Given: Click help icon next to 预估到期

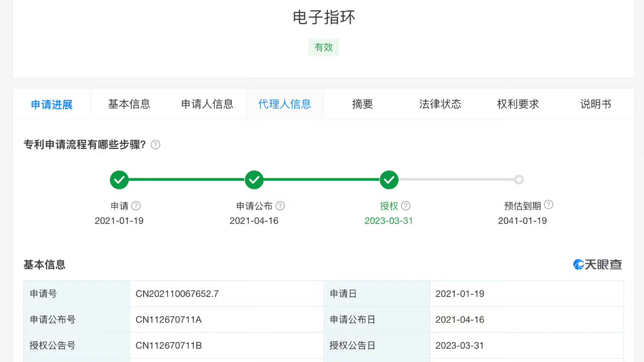Looking at the screenshot, I should pos(548,205).
